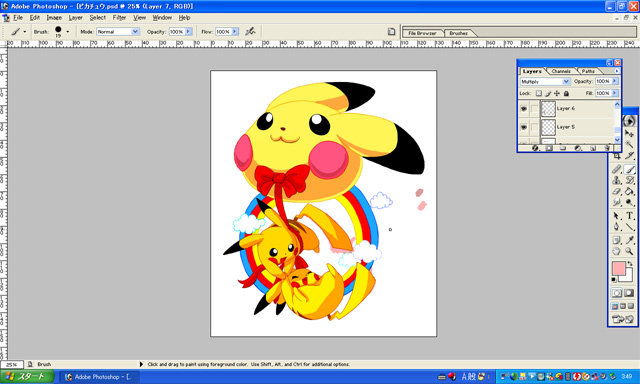Open tool preset picker arrow
The width and height of the screenshot is (640, 384).
tap(24, 31)
